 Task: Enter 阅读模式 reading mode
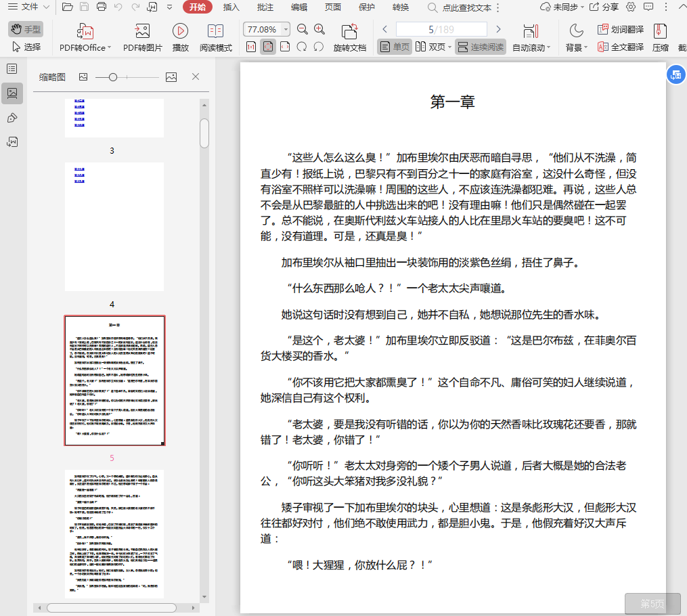(x=215, y=38)
